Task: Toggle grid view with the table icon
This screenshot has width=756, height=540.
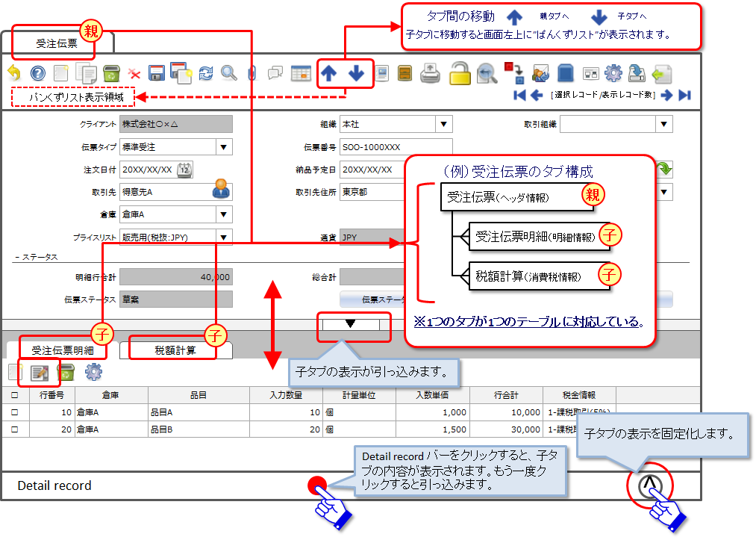Action: (x=300, y=73)
